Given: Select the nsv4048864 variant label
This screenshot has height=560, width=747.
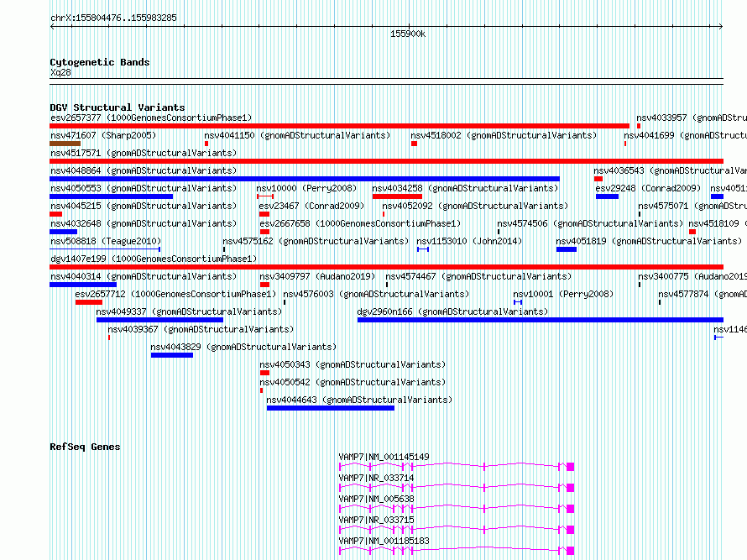Looking at the screenshot, I should [x=144, y=170].
